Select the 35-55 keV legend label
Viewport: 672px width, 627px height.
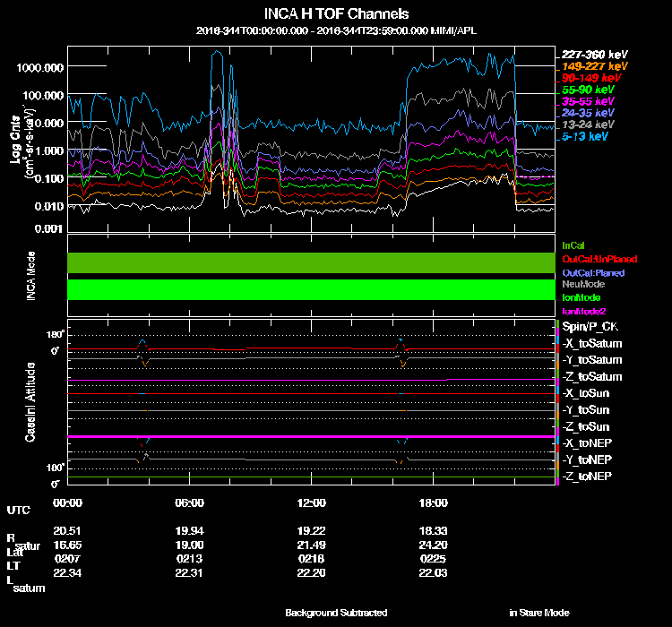click(588, 101)
